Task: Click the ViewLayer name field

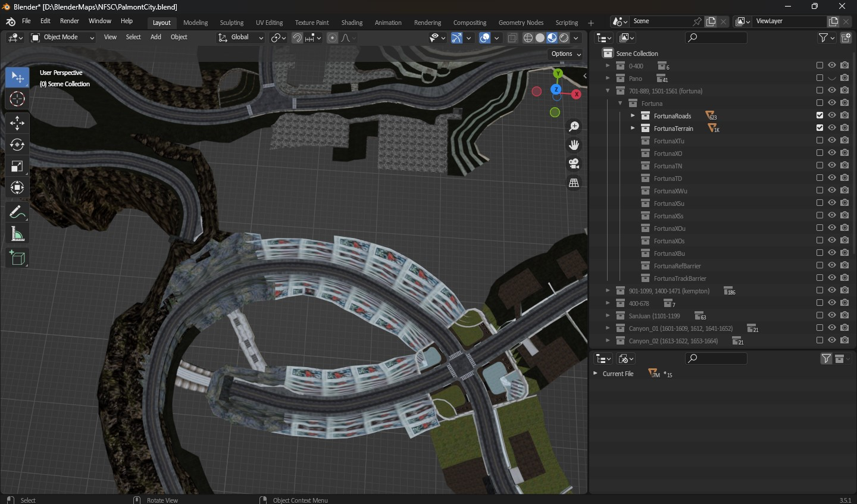Action: coord(790,21)
